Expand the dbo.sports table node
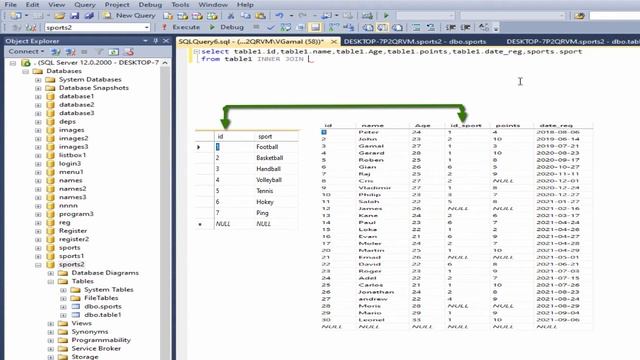 tap(63, 307)
